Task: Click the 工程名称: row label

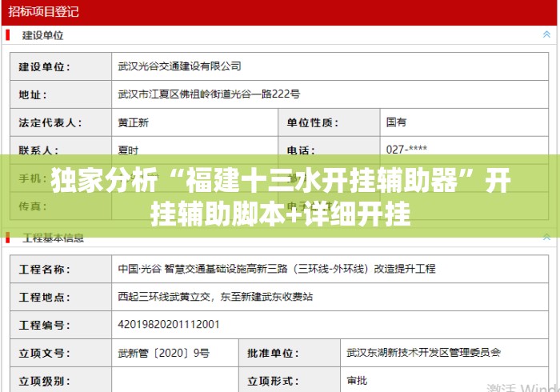Action: tap(45, 269)
